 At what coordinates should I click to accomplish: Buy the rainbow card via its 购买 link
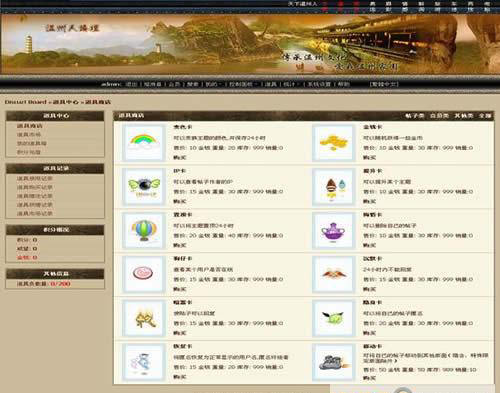[180, 157]
